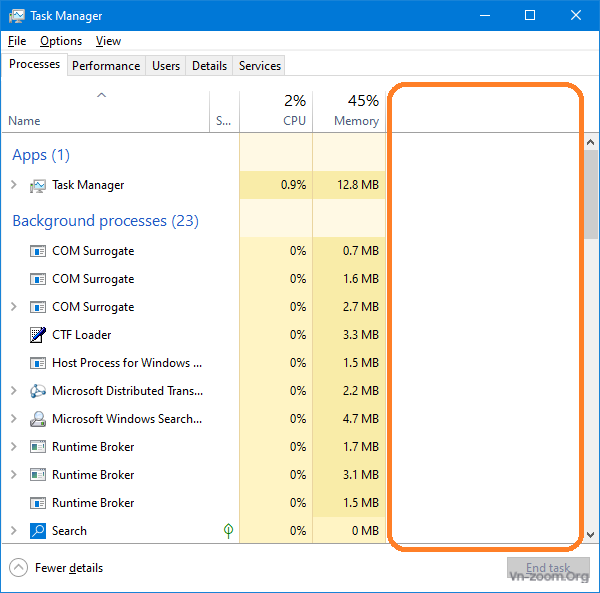Viewport: 600px width, 593px height.
Task: Click Microsoft Distributed Transaction icon
Action: tap(38, 391)
